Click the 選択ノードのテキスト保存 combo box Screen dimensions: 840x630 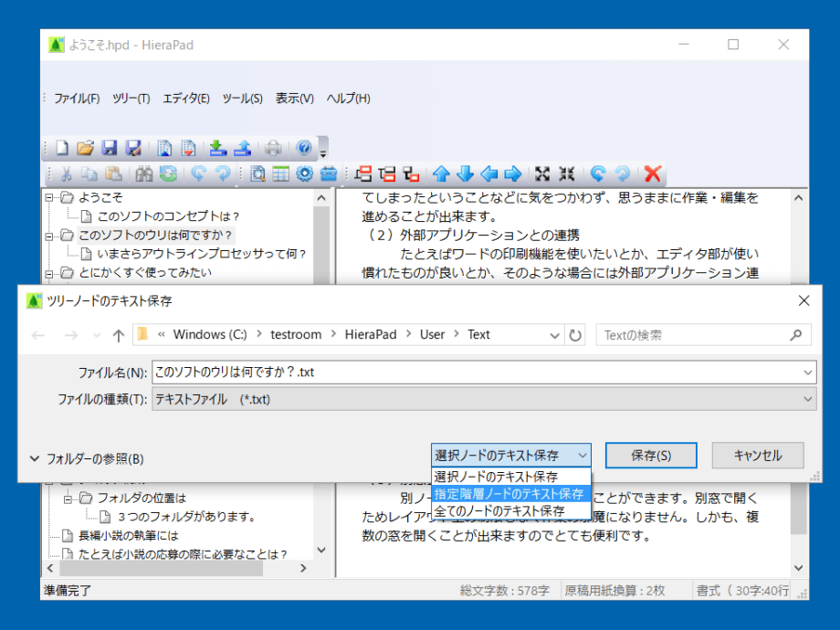point(511,456)
